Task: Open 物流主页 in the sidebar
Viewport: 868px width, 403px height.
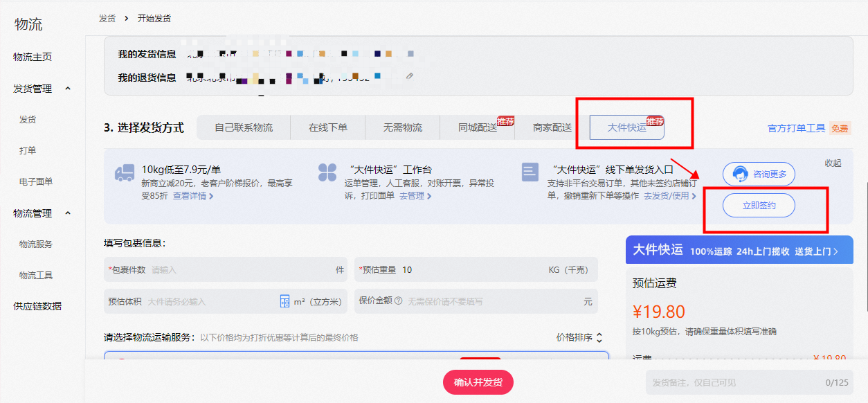Action: [33, 57]
